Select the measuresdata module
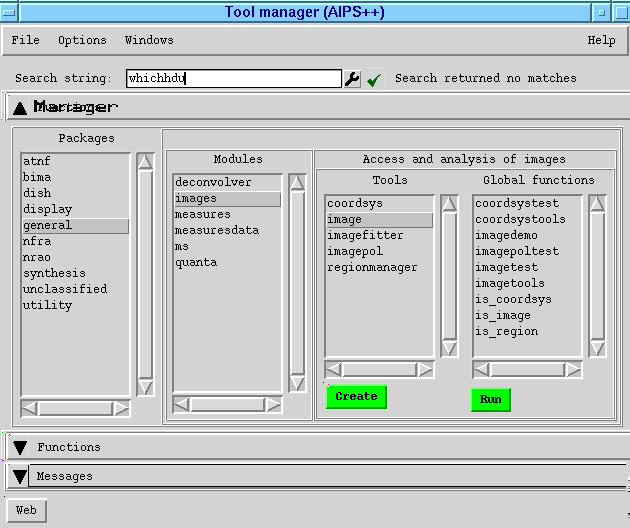 coord(227,231)
